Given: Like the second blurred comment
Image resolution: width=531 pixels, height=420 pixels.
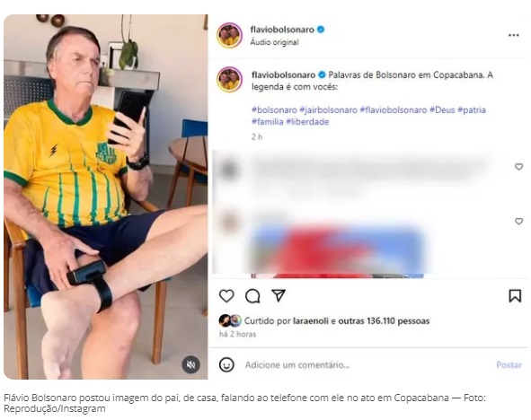Looking at the screenshot, I should point(518,221).
